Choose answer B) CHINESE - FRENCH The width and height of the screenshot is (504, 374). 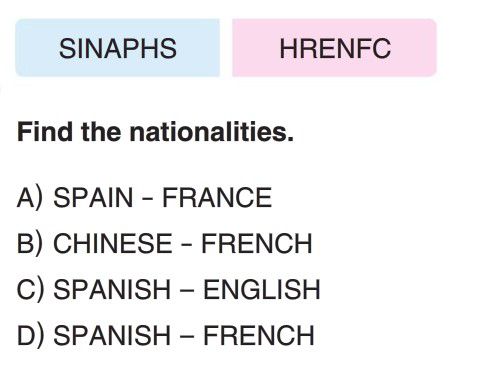point(164,244)
